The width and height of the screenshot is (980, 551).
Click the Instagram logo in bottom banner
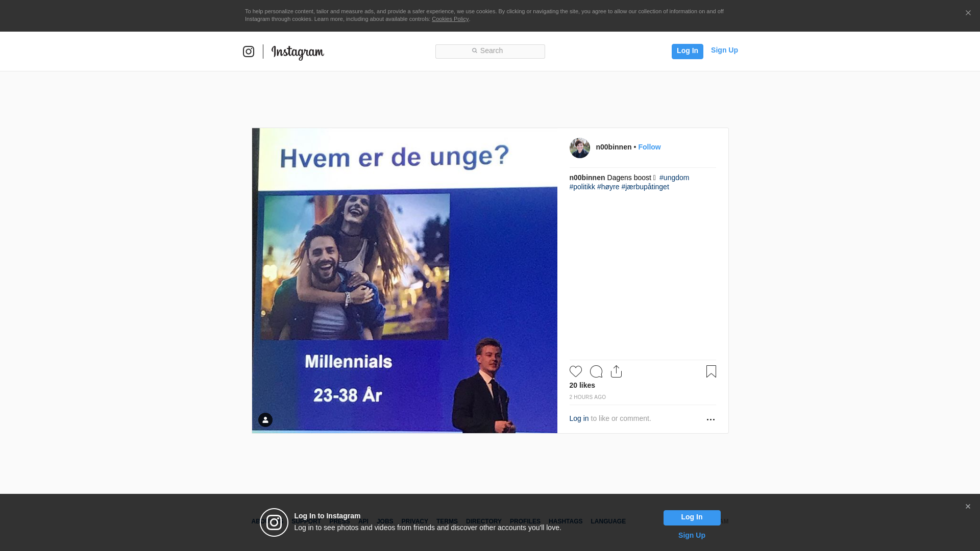tap(274, 522)
